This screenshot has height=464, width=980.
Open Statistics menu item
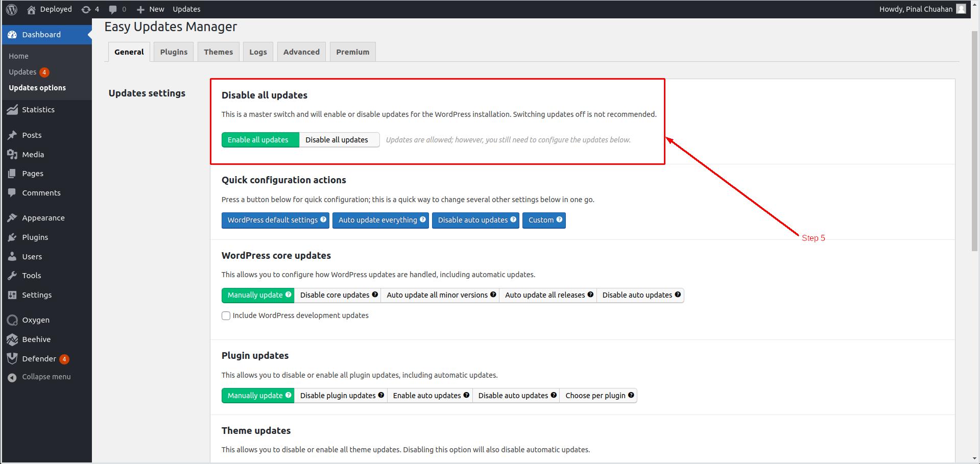[46, 110]
